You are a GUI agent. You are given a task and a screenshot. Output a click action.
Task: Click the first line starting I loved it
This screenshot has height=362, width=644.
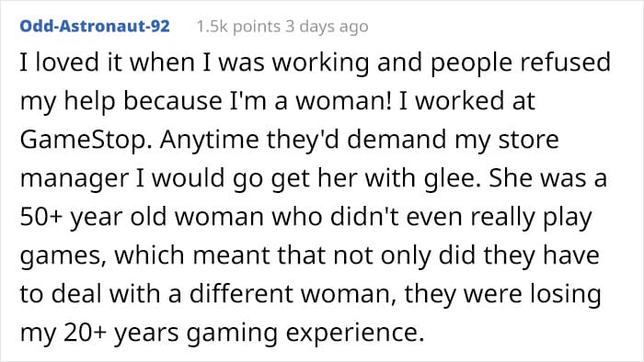(315, 63)
